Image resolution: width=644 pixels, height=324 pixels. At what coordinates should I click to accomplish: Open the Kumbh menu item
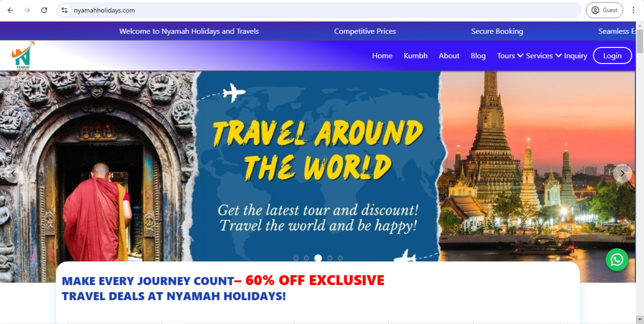[x=416, y=56]
